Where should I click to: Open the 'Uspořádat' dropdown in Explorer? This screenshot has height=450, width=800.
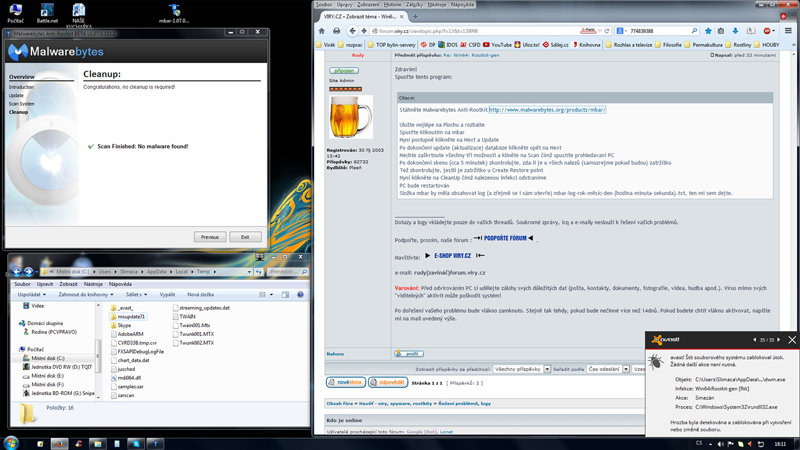click(x=32, y=294)
